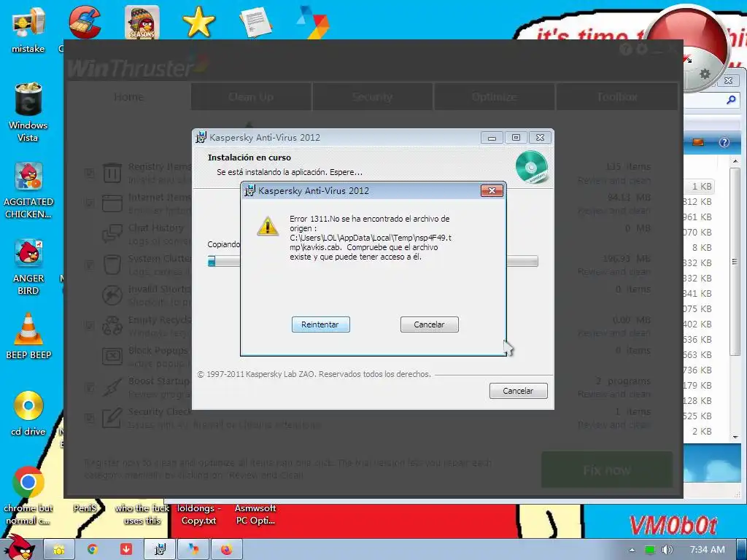747x560 pixels.
Task: Open Angry Birds Seasons desktop icon
Action: pyautogui.click(x=142, y=23)
